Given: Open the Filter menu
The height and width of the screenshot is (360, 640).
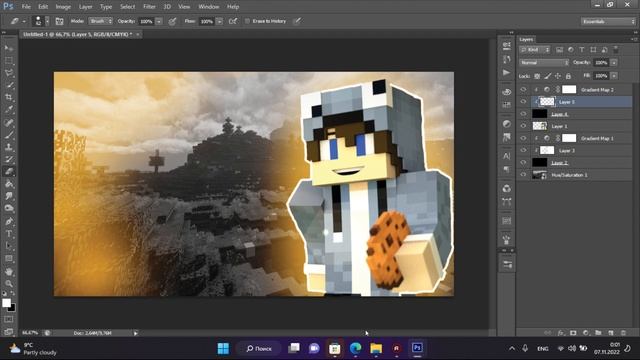Looking at the screenshot, I should coord(149,7).
